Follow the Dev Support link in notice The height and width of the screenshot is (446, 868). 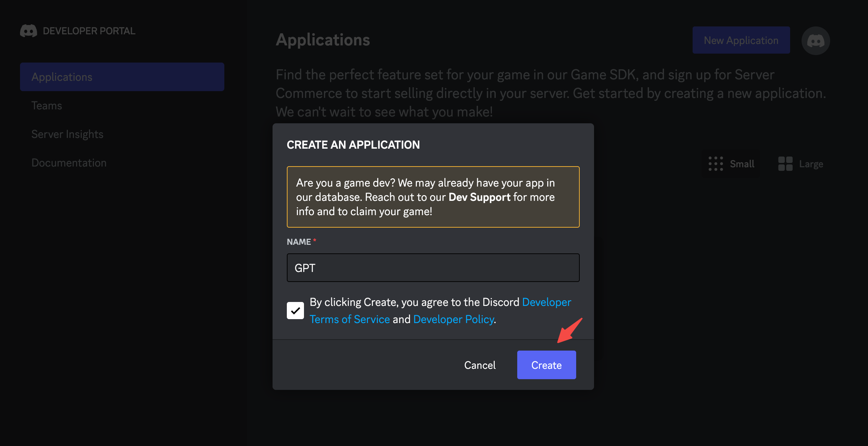point(479,197)
